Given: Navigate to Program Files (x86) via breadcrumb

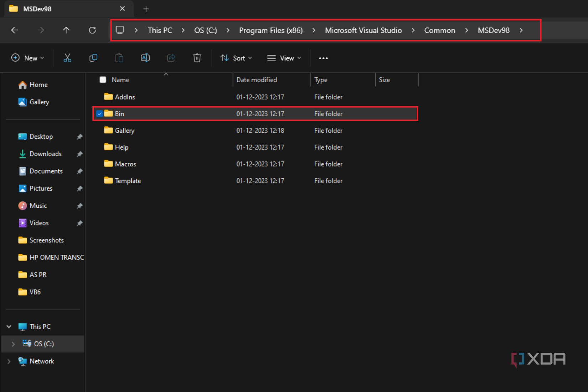Looking at the screenshot, I should tap(270, 30).
